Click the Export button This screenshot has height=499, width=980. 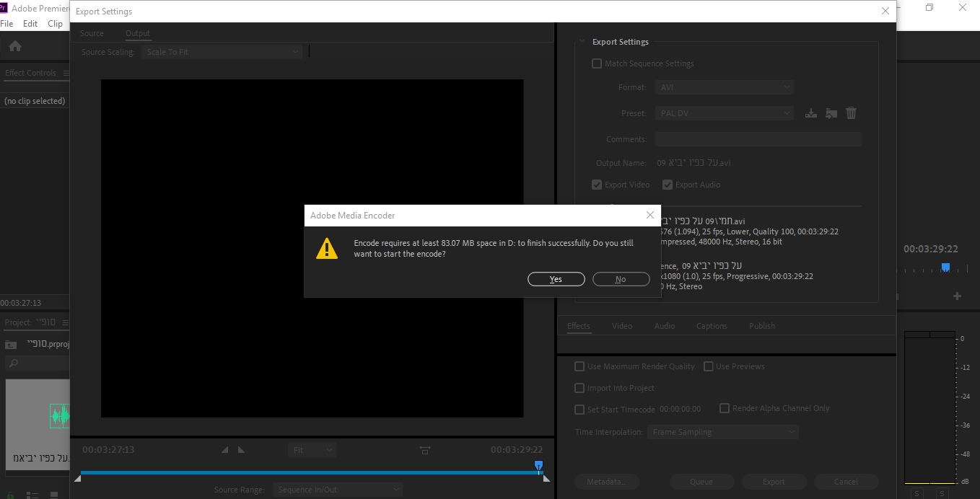point(774,482)
